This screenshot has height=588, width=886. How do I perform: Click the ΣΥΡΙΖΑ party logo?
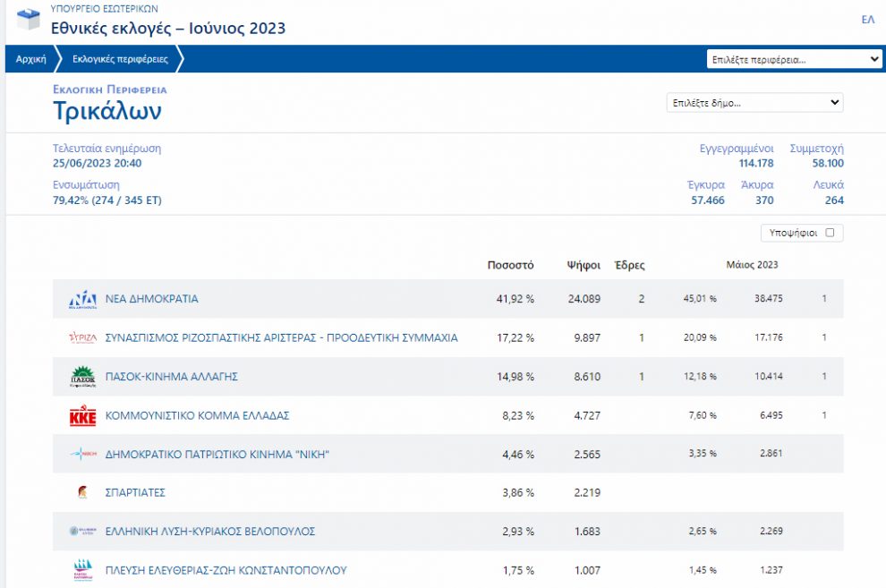pyautogui.click(x=82, y=337)
